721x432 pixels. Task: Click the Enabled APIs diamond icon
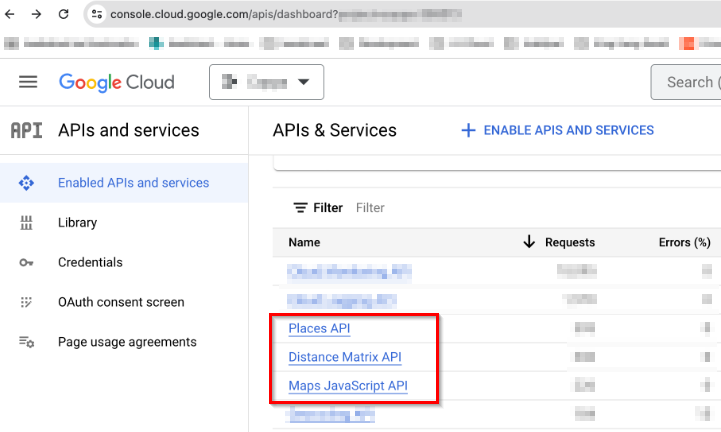coord(26,183)
